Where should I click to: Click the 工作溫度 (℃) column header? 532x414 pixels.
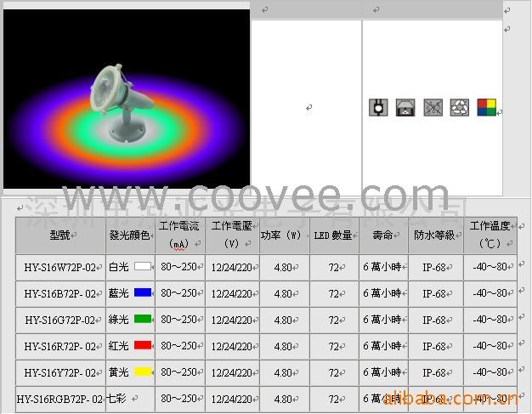490,235
